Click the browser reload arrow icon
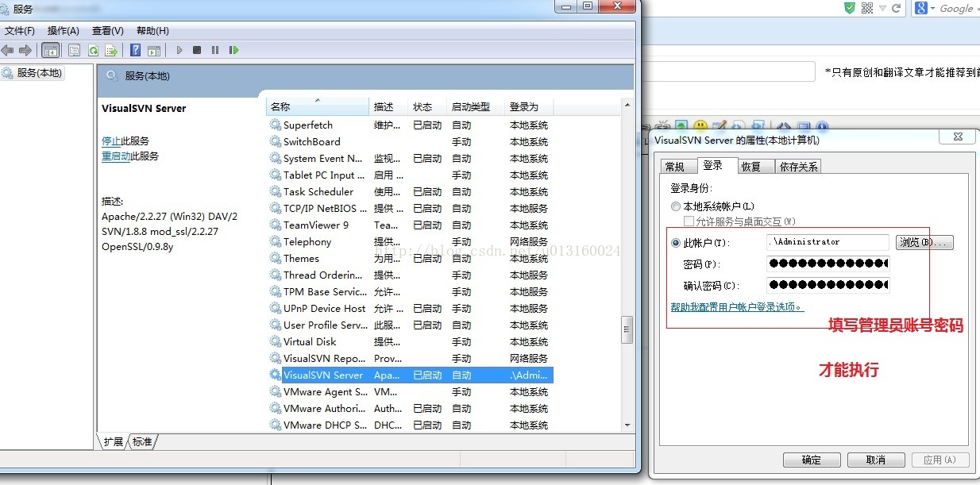 pyautogui.click(x=897, y=8)
